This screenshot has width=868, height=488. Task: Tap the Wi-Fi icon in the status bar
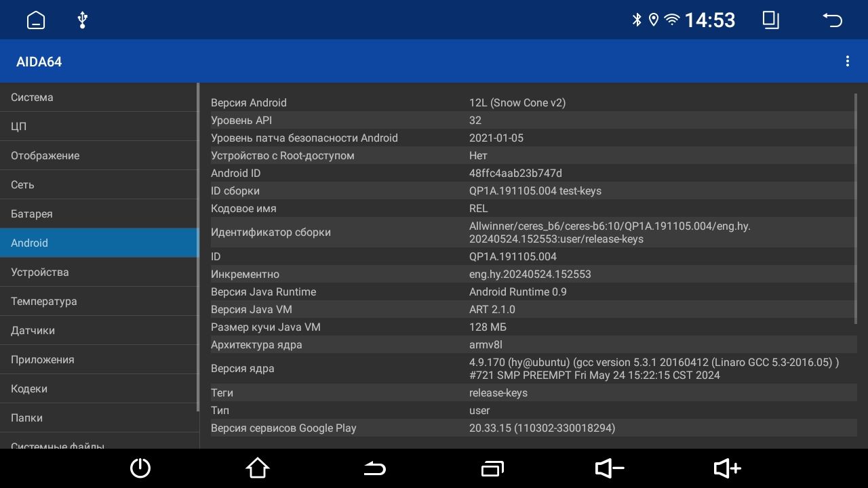(672, 20)
